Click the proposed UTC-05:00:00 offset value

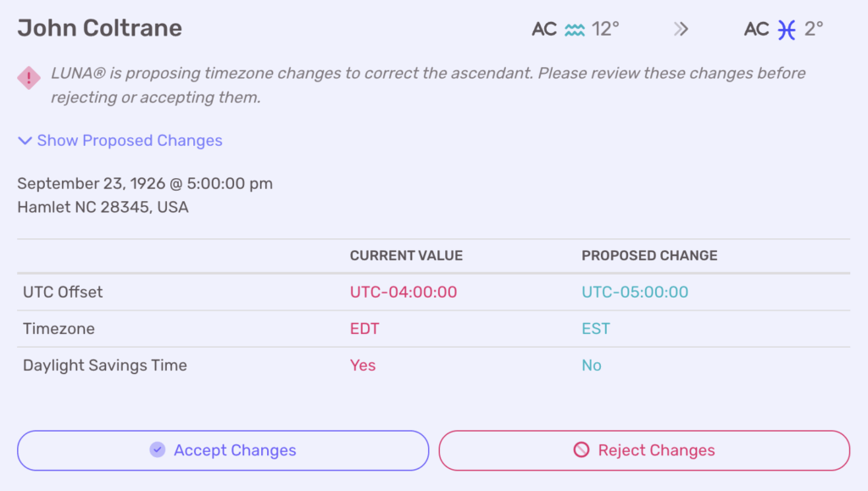[635, 293]
